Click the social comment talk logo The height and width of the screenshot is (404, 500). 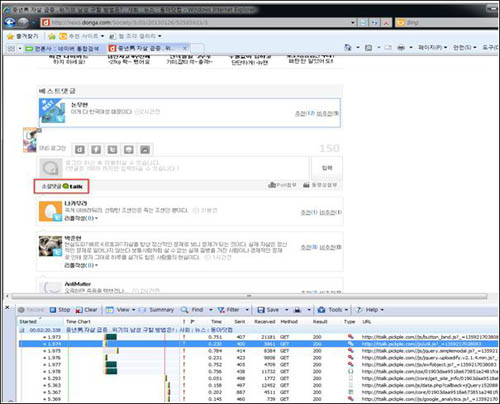click(61, 186)
